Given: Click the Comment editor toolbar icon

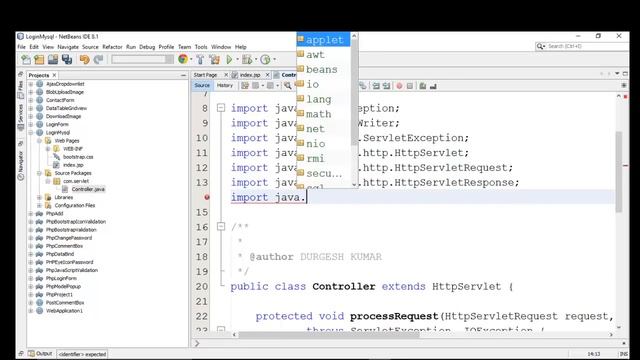Looking at the screenshot, I should [423, 86].
